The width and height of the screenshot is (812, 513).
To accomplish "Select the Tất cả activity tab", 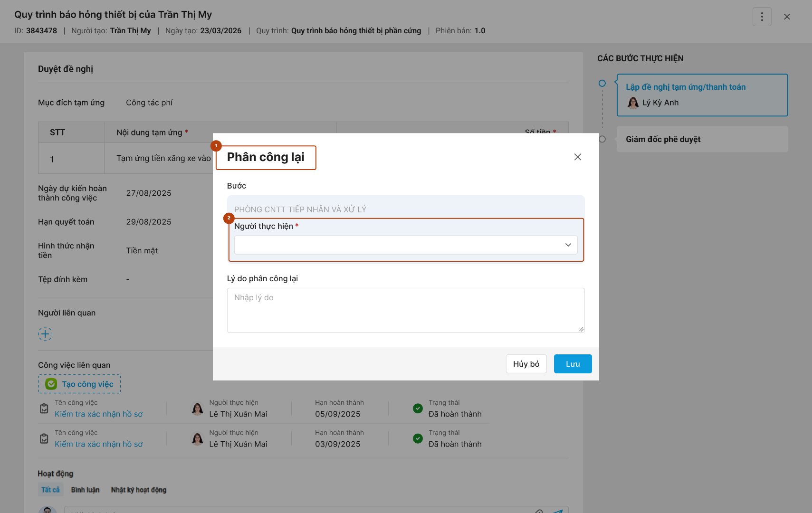I will 50,490.
